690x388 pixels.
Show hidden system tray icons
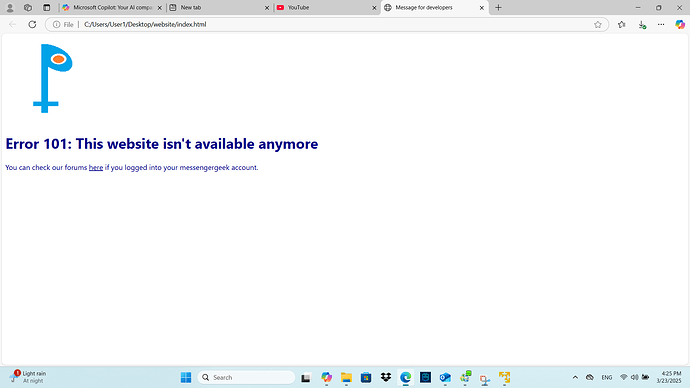coord(575,377)
